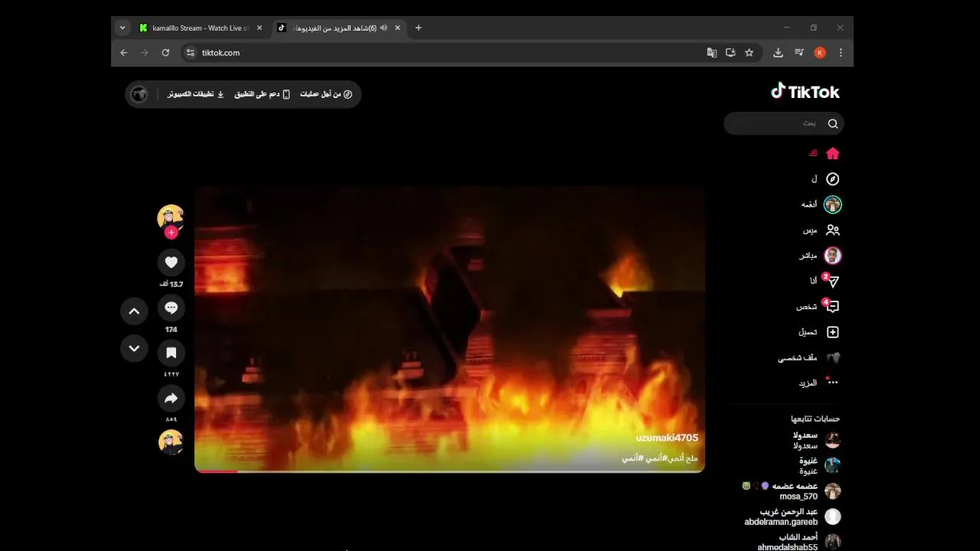Viewport: 980px width, 551px height.
Task: Mute the TikTok tab via speaker icon
Action: click(383, 28)
